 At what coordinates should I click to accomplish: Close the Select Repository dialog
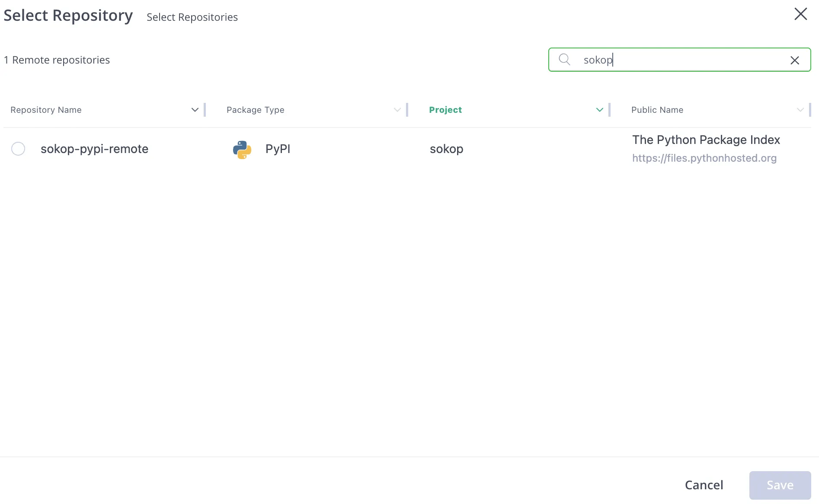pos(800,14)
